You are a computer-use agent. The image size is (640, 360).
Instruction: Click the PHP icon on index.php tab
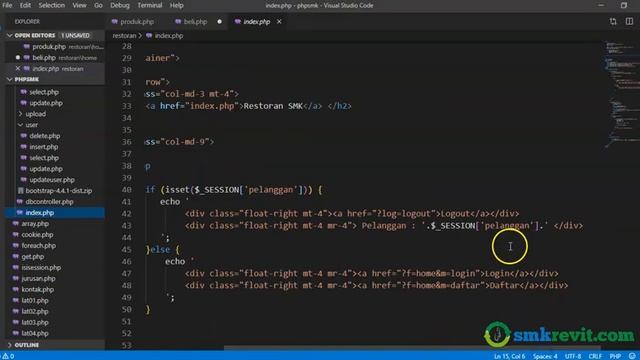point(238,22)
